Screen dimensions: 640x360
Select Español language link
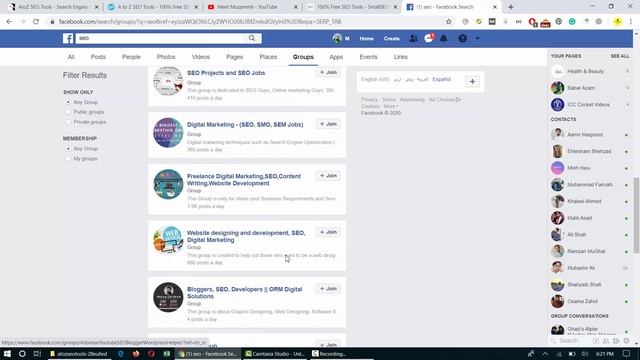441,79
